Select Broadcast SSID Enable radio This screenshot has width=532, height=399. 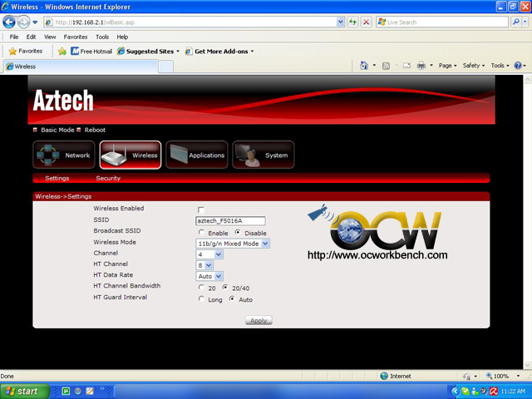tap(201, 233)
